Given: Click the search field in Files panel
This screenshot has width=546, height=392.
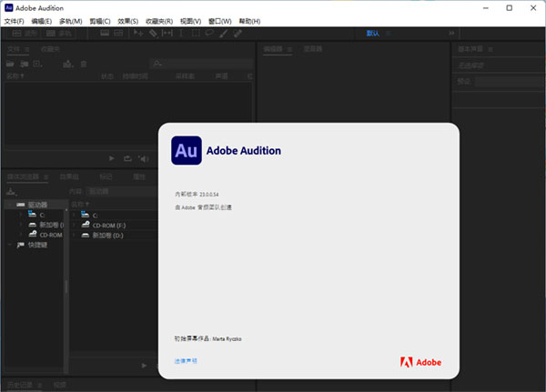Looking at the screenshot, I should coord(200,64).
